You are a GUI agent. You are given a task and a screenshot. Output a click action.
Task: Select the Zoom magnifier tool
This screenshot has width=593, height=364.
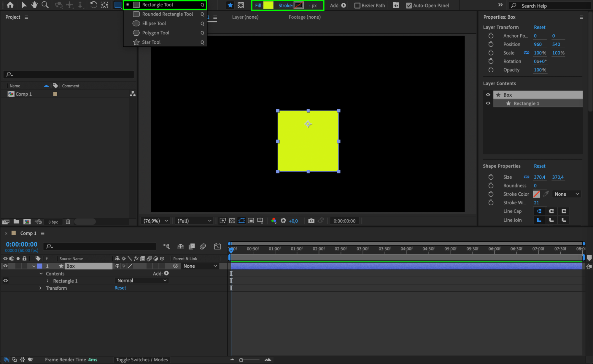[x=45, y=5]
